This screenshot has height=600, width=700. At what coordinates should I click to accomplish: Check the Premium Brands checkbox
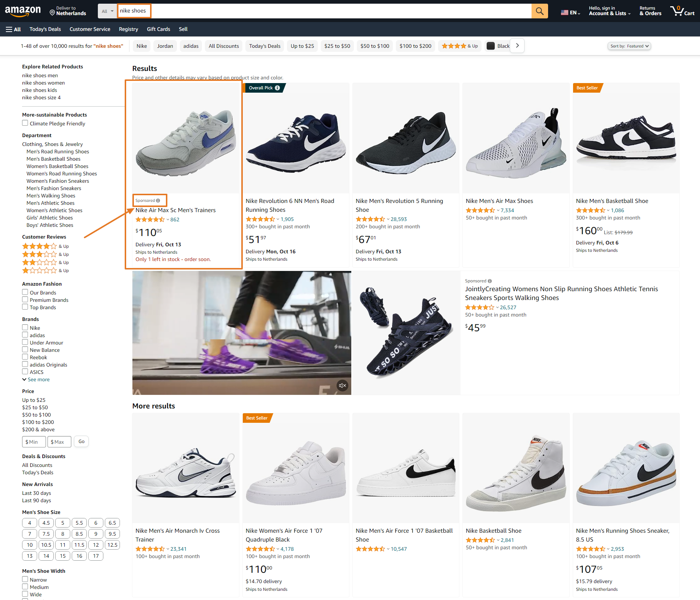pyautogui.click(x=25, y=300)
